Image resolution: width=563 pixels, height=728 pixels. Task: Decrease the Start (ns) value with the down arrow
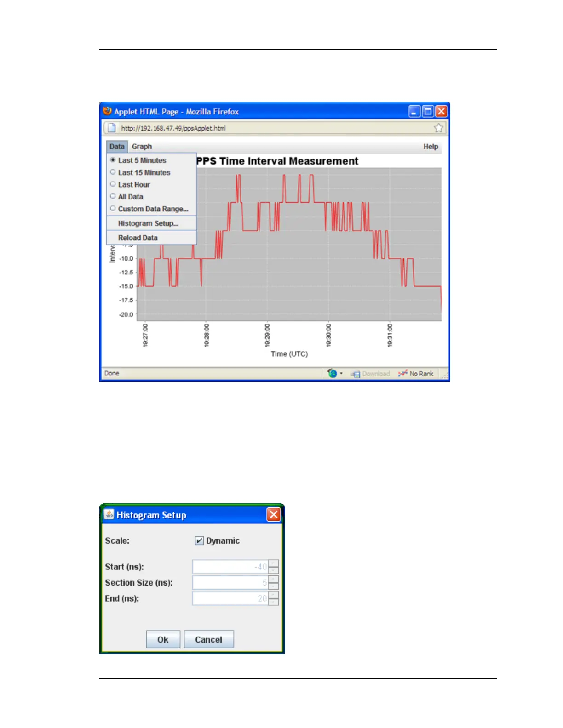(x=273, y=570)
